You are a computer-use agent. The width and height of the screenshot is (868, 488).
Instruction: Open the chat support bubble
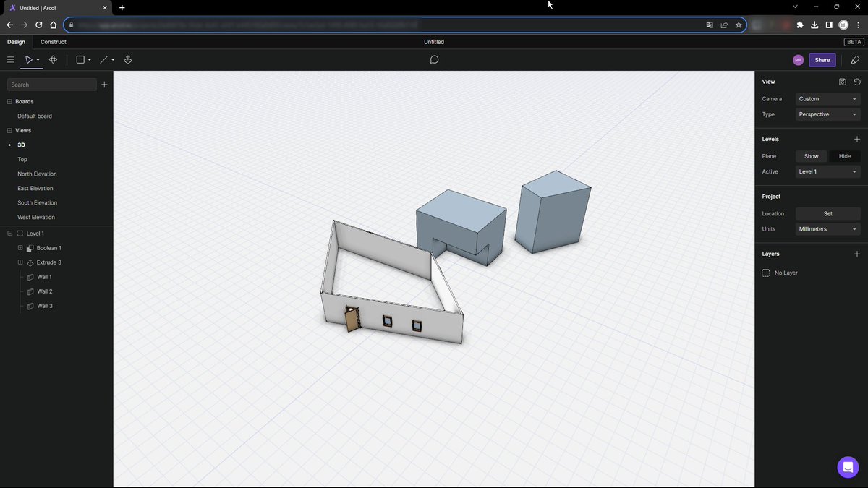pos(848,467)
